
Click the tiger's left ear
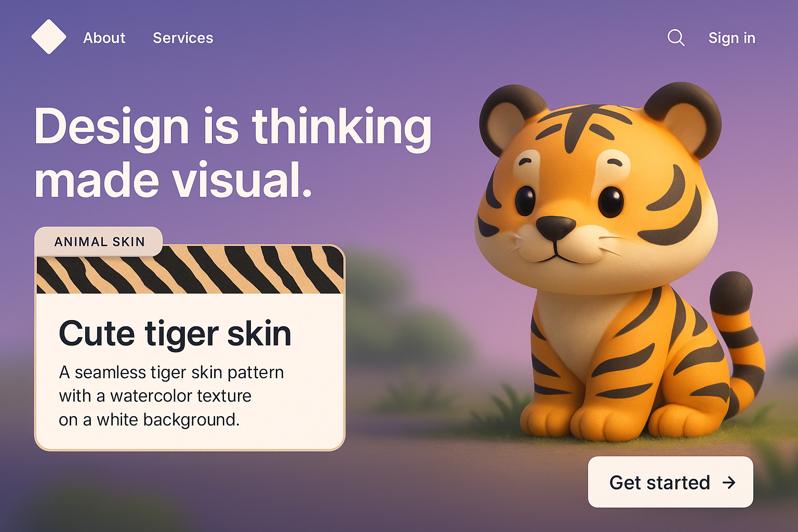[511, 118]
